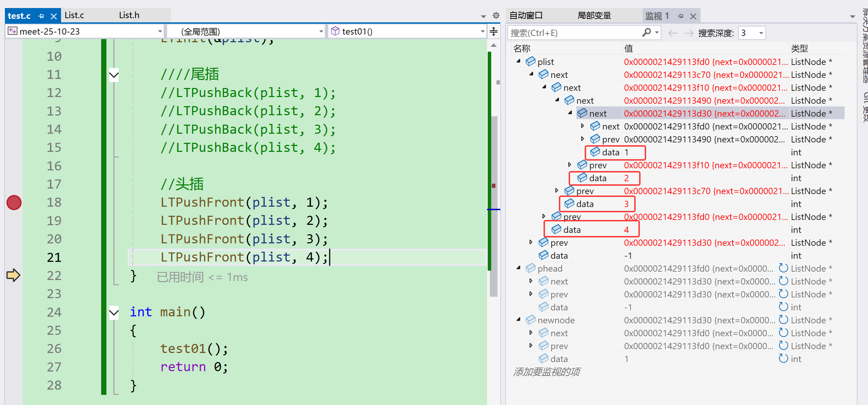This screenshot has width=868, height=405.
Task: Switch to the 局部变量 tab
Action: (x=594, y=16)
